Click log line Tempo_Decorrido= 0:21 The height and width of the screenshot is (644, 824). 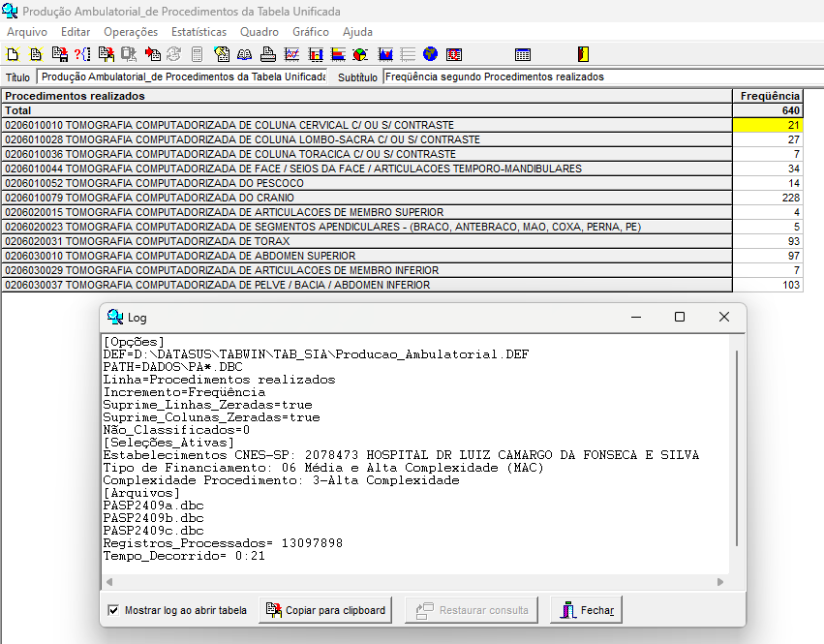pyautogui.click(x=184, y=556)
